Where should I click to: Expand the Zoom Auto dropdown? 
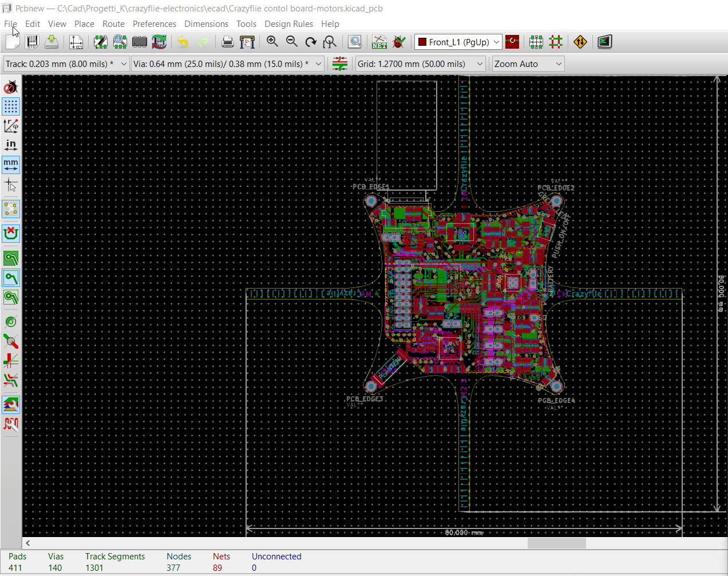[x=558, y=64]
